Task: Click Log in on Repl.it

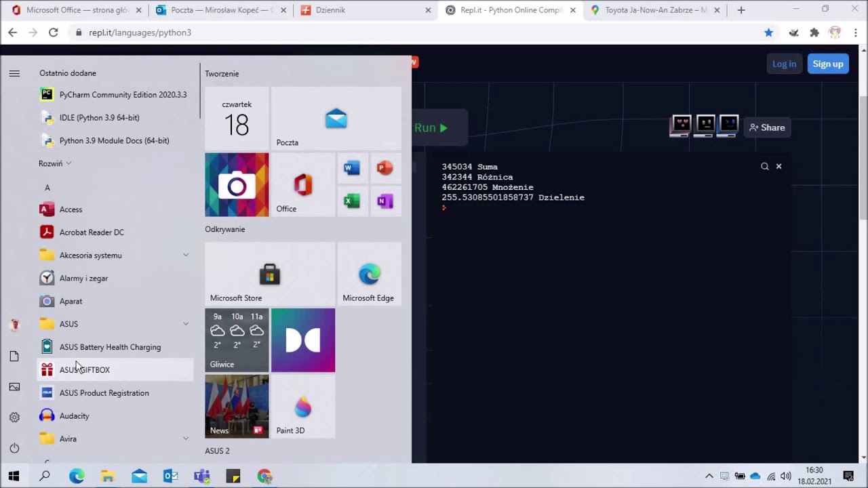Action: (x=784, y=64)
